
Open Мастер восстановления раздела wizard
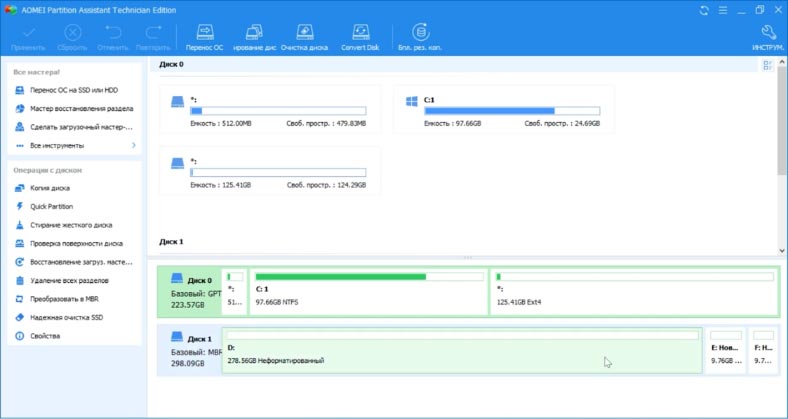[75, 109]
